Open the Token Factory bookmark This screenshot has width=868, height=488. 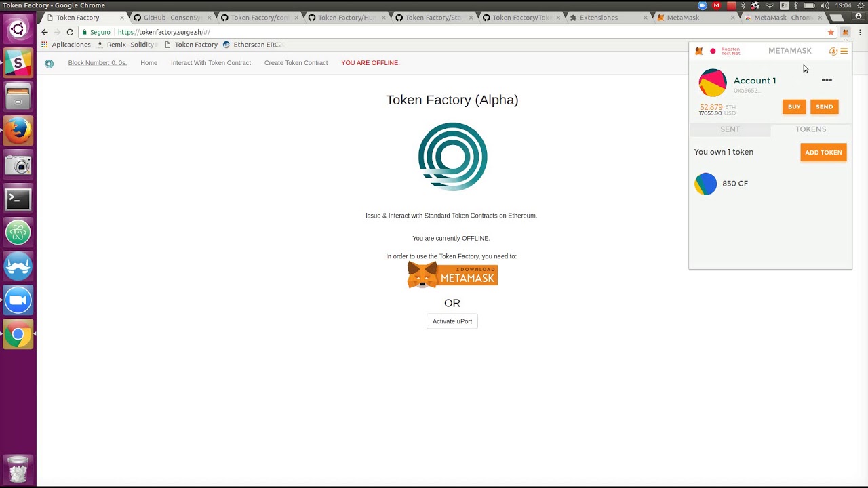point(191,45)
